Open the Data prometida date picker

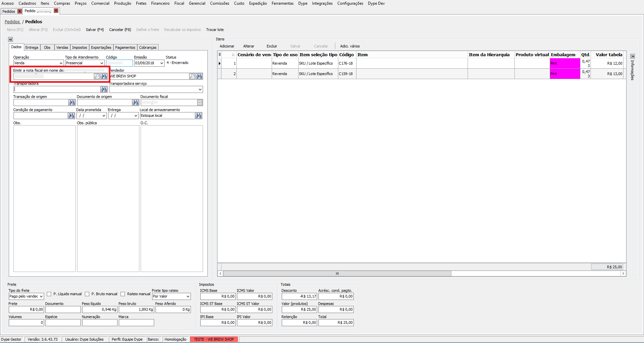tap(104, 116)
